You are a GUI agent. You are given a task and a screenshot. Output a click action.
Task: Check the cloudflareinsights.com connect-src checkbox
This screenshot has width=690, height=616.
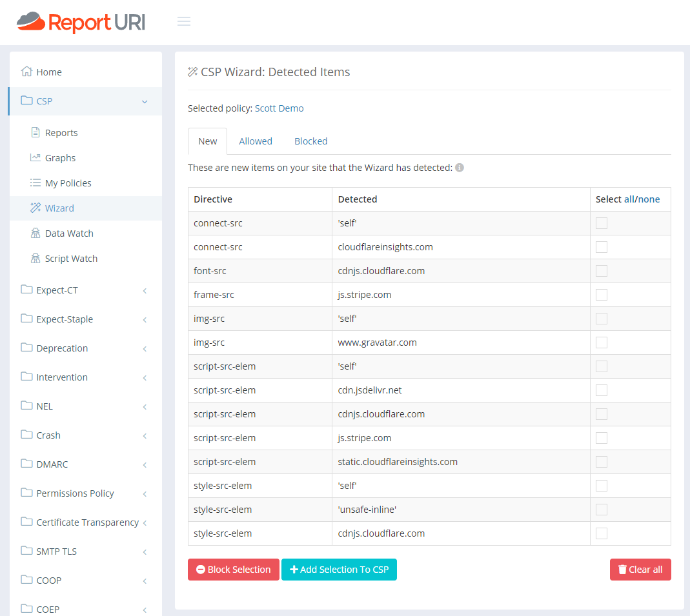602,247
